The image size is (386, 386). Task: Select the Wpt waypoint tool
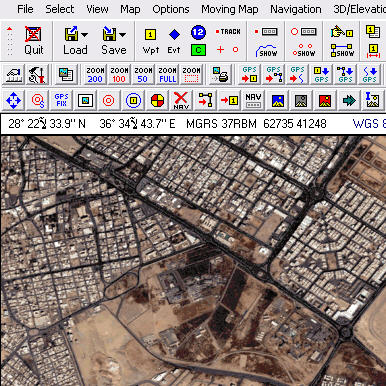tap(151, 41)
